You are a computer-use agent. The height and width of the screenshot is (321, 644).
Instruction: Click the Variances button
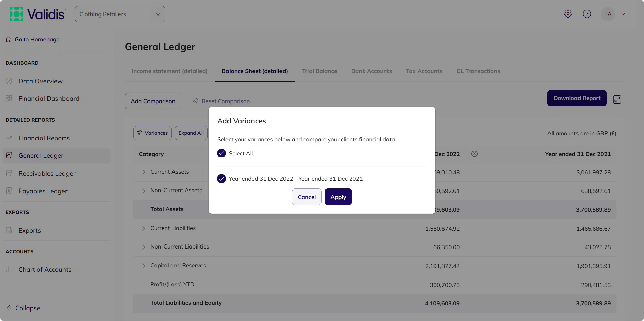(x=153, y=133)
